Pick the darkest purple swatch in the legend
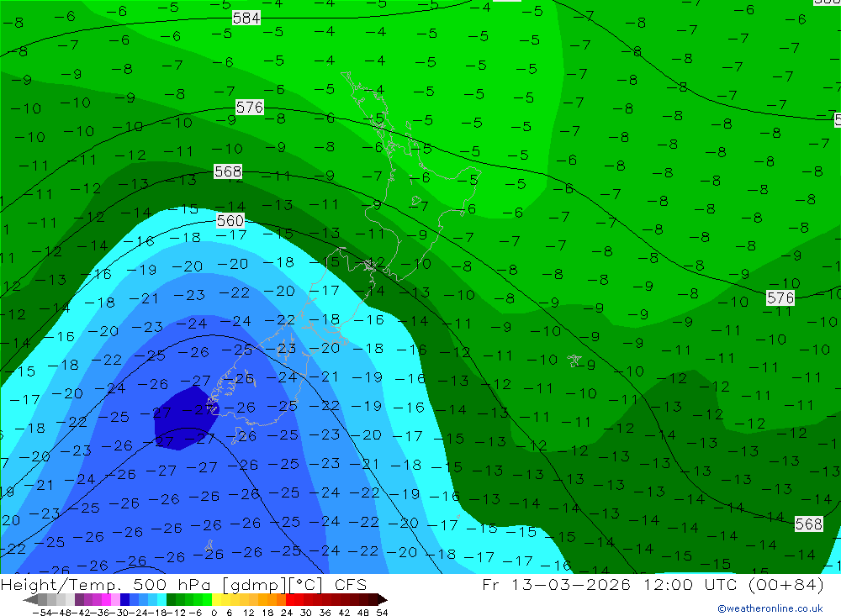Image resolution: width=841 pixels, height=616 pixels. pos(79,599)
